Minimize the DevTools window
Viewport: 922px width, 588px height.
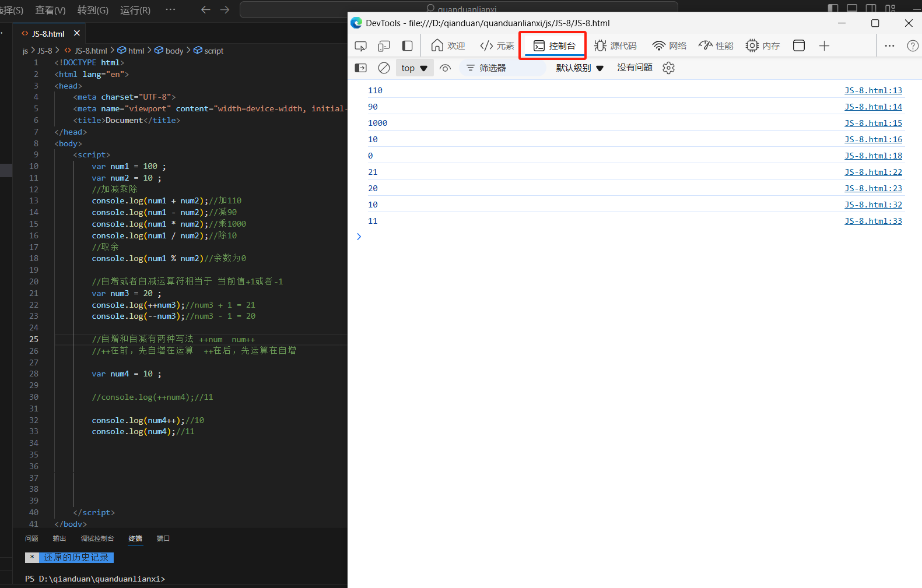click(x=842, y=23)
